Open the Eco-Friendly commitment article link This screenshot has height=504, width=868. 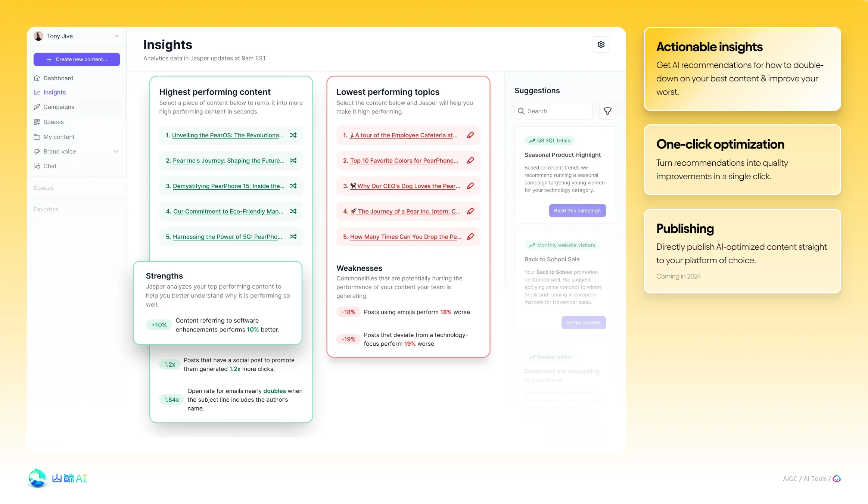[x=228, y=212]
